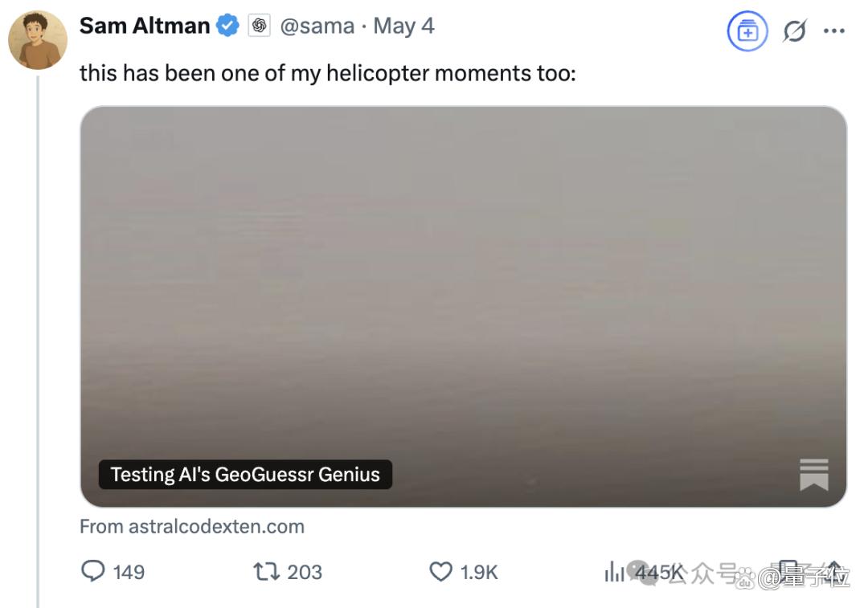
Task: Follow the From astralcodexten.com link
Action: (x=192, y=526)
